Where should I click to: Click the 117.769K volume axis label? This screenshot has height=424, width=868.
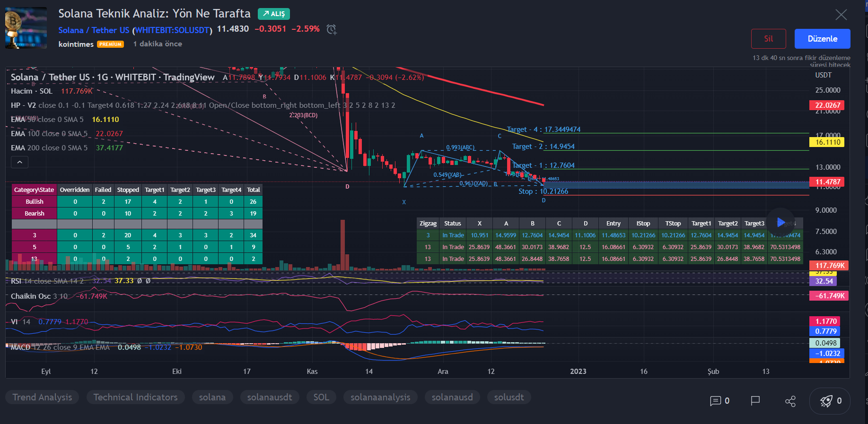829,266
